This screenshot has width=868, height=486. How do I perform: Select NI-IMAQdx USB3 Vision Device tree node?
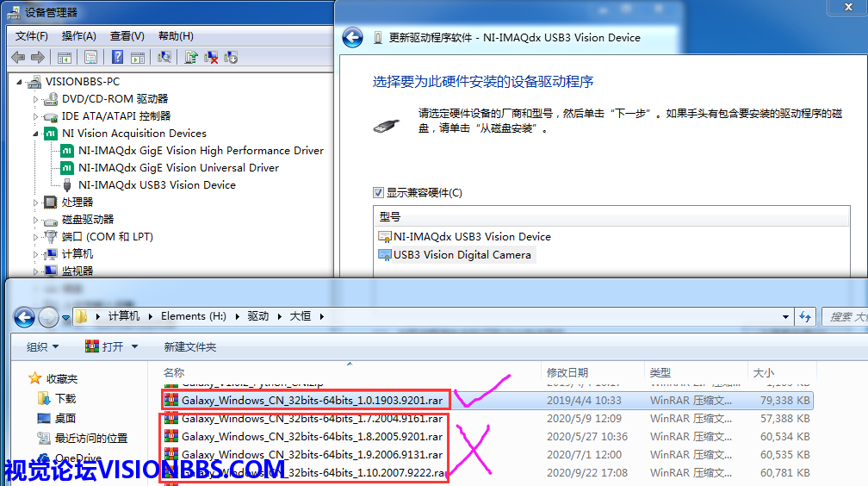[157, 184]
